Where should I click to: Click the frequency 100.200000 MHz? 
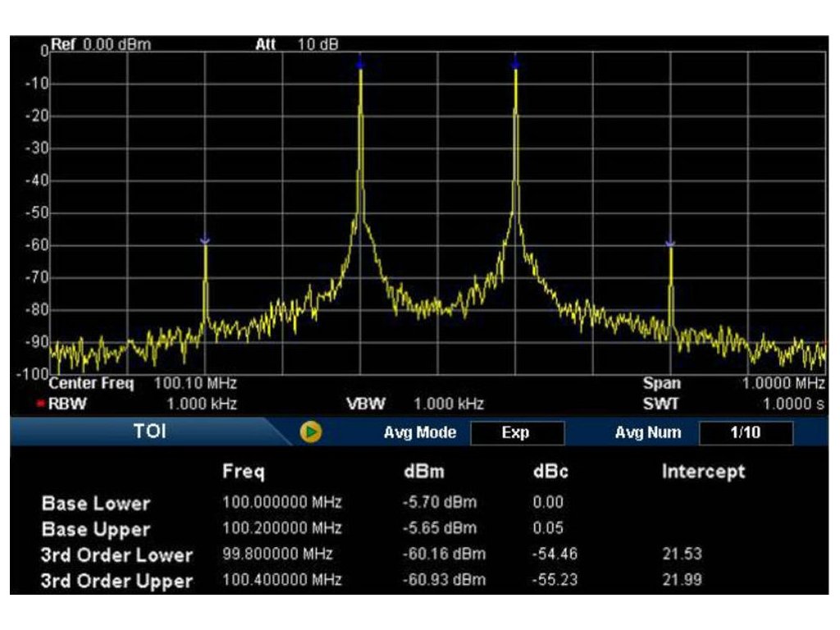(x=282, y=528)
